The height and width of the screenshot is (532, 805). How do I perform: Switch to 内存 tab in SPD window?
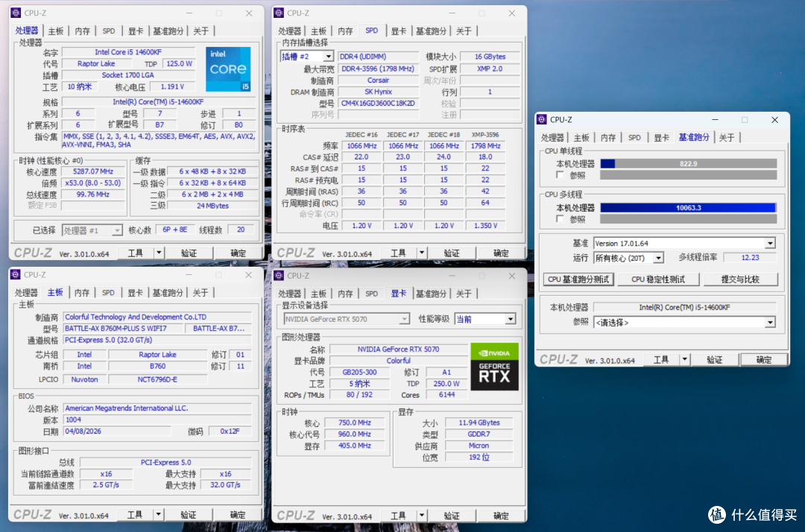click(345, 31)
